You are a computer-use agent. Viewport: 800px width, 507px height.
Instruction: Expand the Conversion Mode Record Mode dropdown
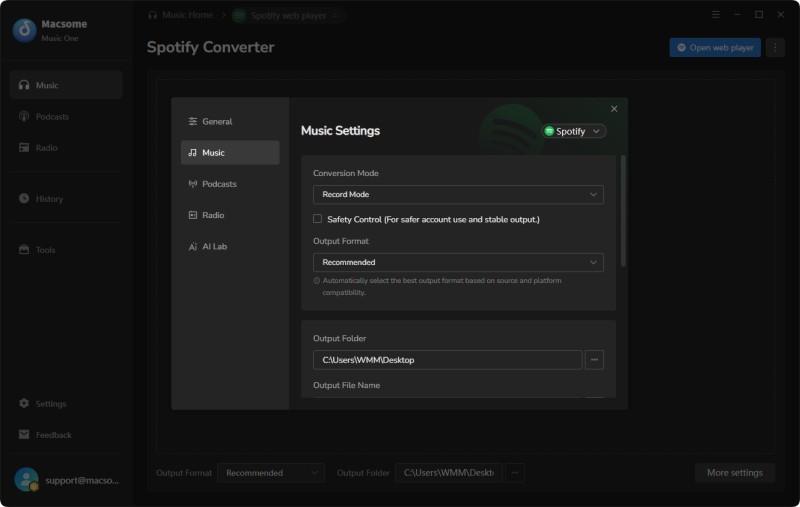tap(458, 194)
